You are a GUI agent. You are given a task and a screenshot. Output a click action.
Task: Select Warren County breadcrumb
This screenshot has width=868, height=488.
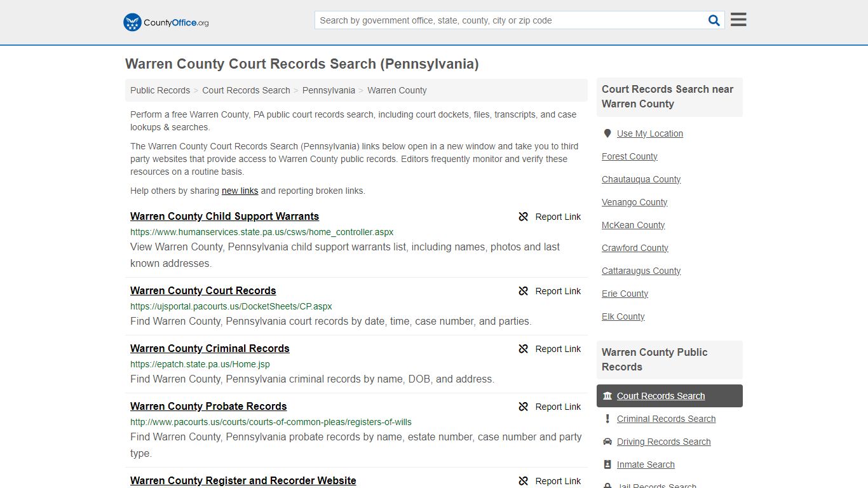pos(397,90)
